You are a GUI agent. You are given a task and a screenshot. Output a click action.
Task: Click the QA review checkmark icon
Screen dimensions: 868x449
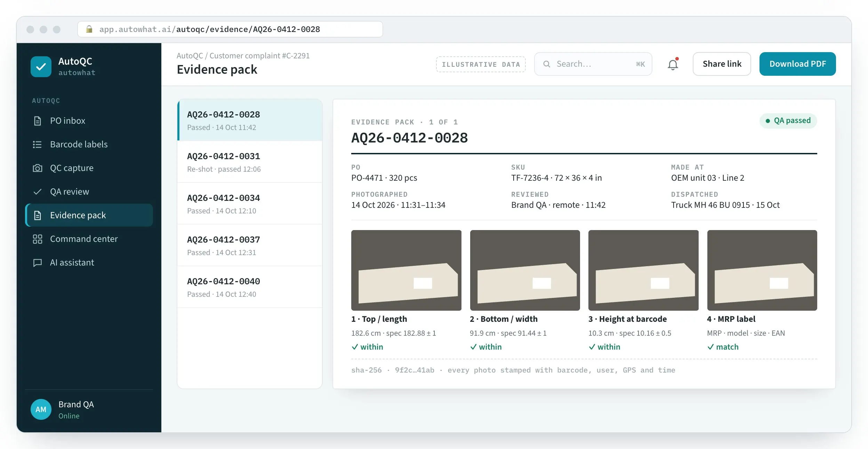point(37,192)
